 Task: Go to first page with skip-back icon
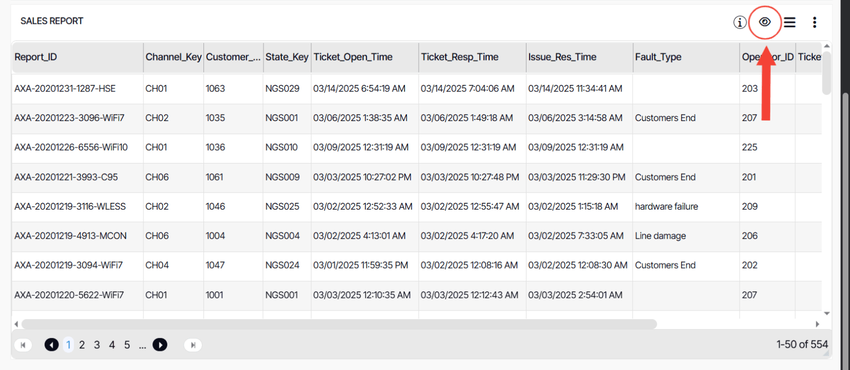click(x=23, y=345)
